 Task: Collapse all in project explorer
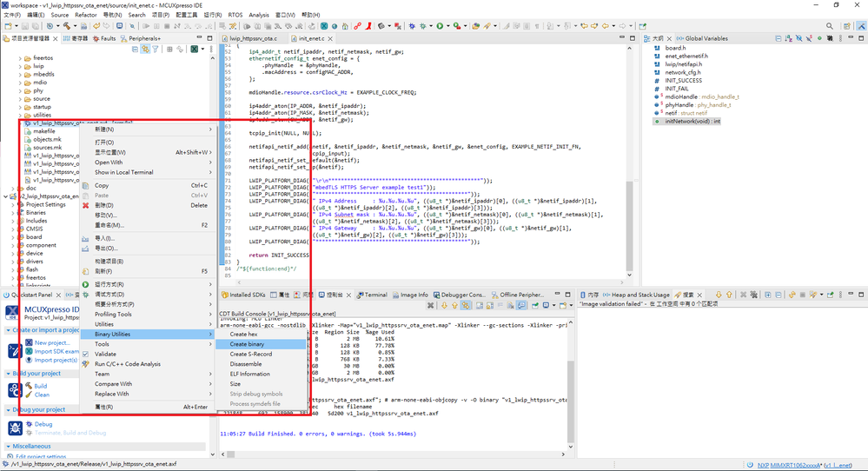[135, 50]
